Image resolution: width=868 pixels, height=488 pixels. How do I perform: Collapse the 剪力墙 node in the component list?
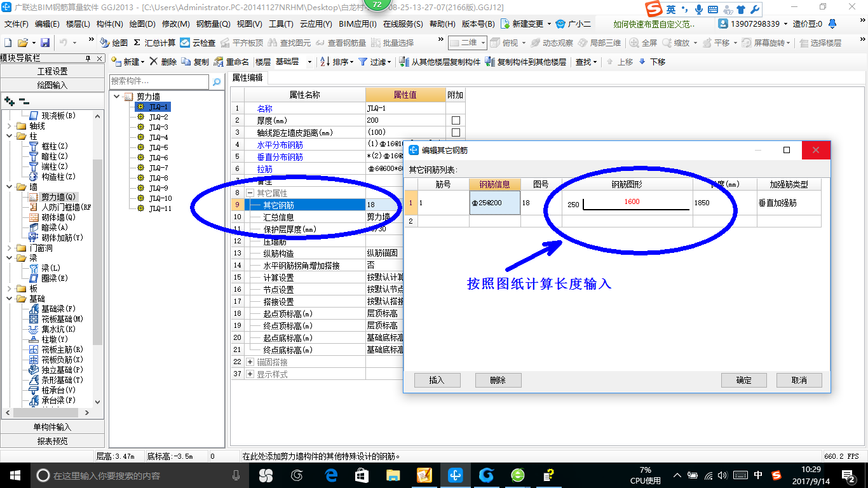pyautogui.click(x=117, y=97)
